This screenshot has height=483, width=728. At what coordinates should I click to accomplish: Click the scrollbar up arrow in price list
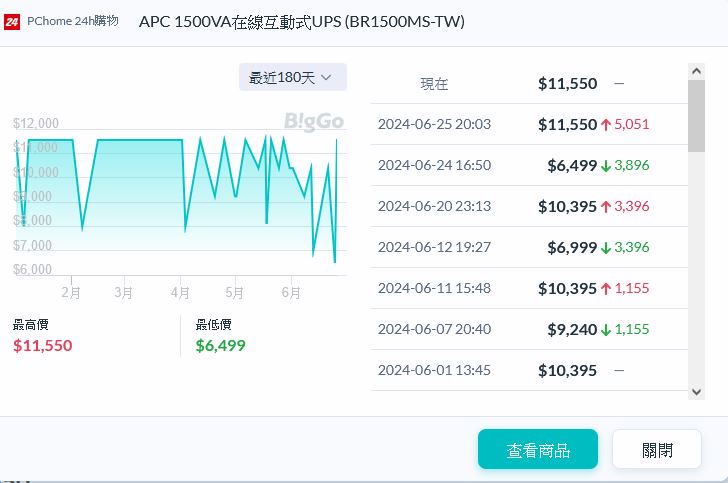697,71
